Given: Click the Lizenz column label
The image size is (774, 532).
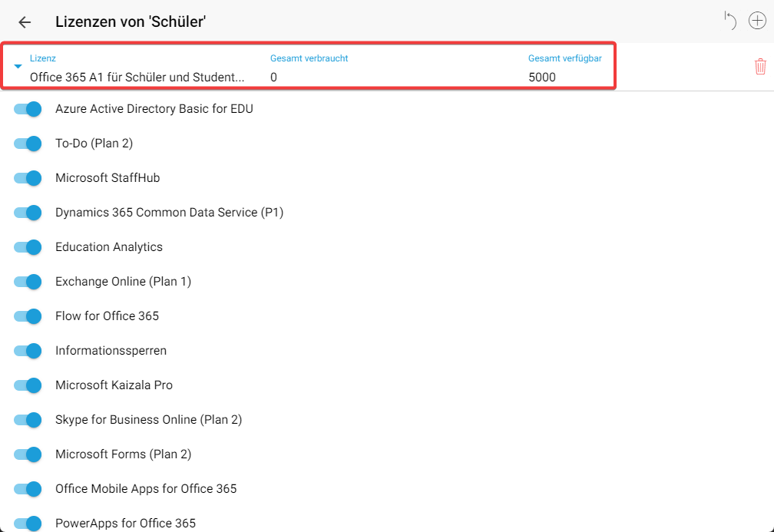Looking at the screenshot, I should click(x=43, y=58).
